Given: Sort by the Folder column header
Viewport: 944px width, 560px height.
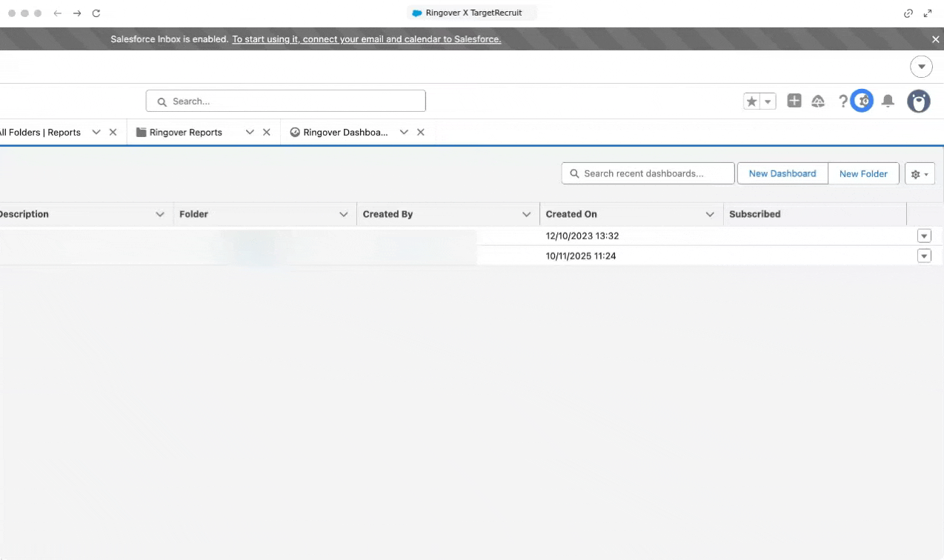Looking at the screenshot, I should (193, 214).
